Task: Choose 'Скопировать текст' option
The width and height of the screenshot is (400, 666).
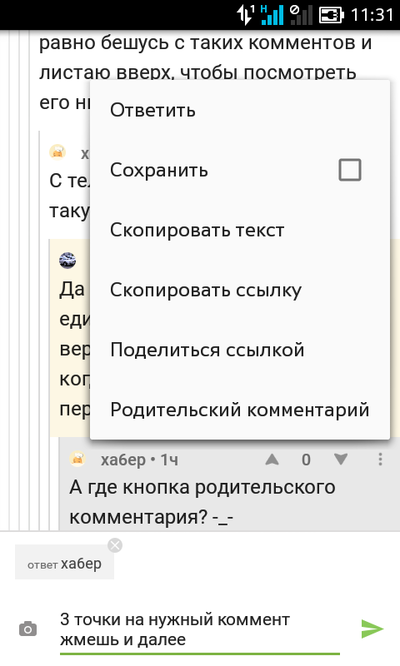Action: click(x=240, y=230)
